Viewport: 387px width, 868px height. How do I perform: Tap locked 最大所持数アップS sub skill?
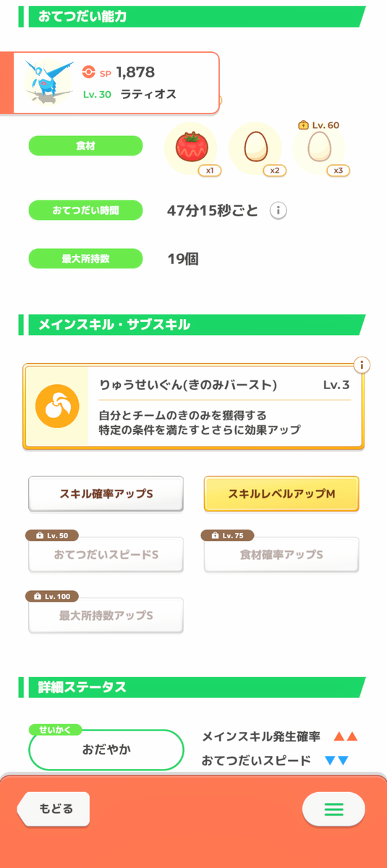coord(106,616)
